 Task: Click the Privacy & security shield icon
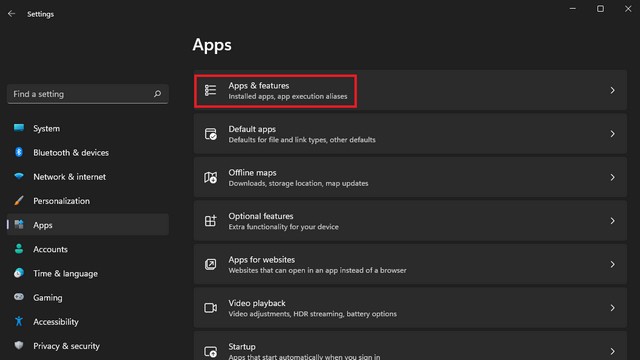19,345
